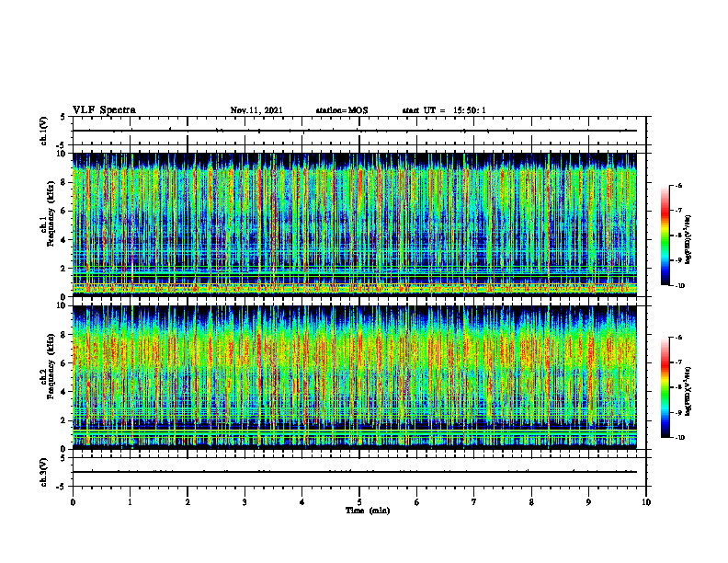Click the "VLF Spectra" title text

pyautogui.click(x=104, y=110)
